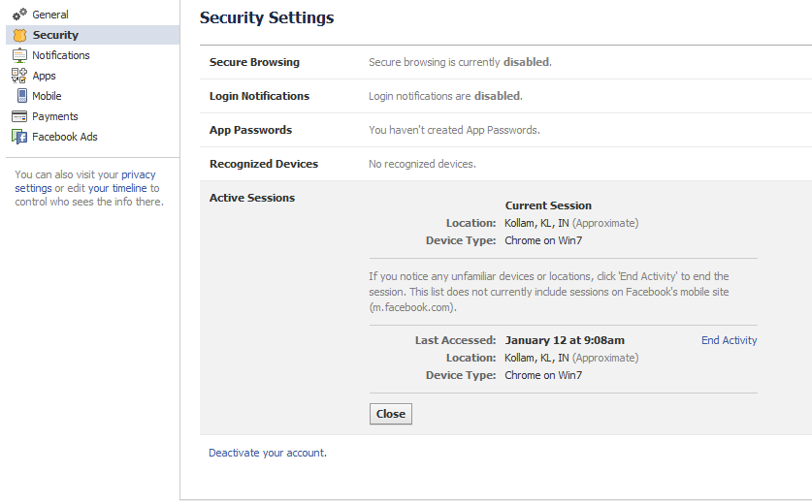Click the Facebook Ads icon

coord(19,137)
